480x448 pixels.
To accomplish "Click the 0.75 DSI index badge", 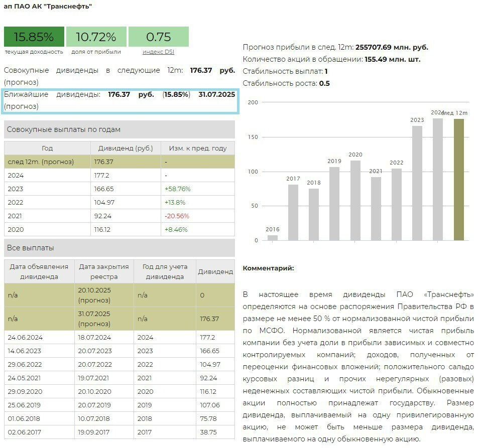I will (x=158, y=37).
